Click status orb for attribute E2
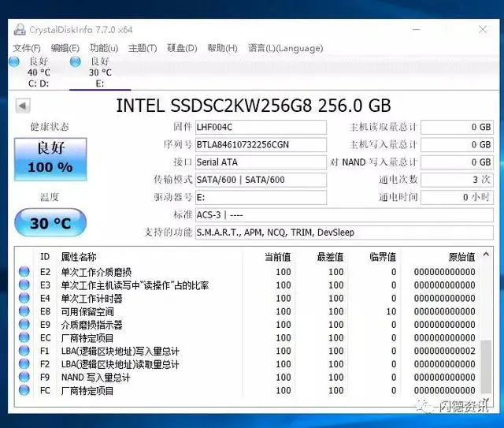 [x=24, y=272]
